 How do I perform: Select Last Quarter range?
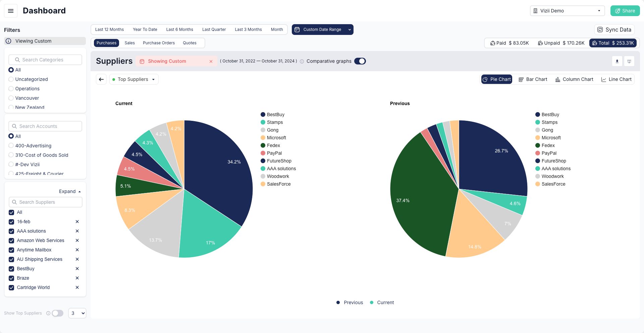coord(214,30)
